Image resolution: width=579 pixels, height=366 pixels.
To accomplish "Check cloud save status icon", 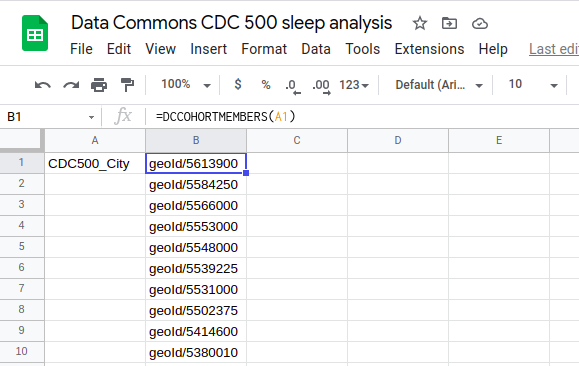I will (480, 24).
